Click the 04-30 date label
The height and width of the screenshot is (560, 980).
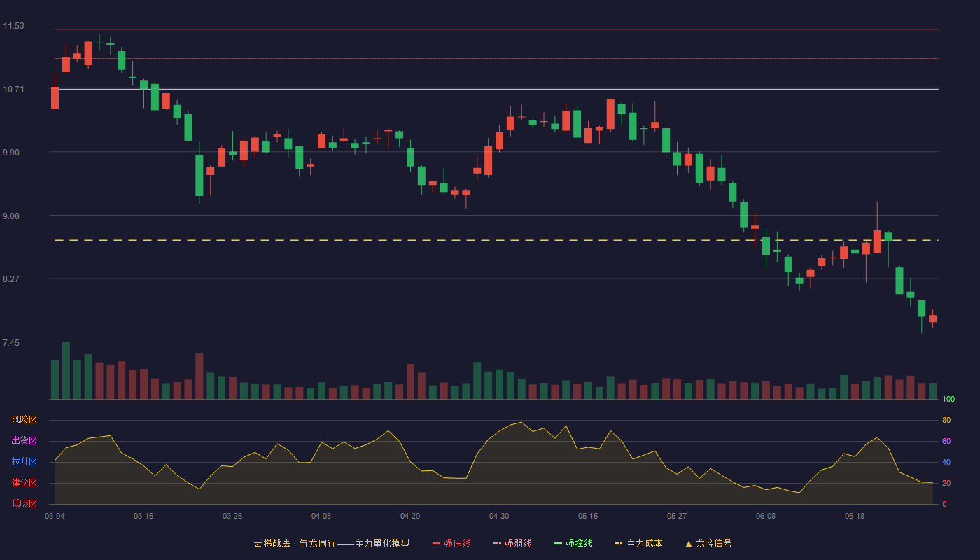pos(499,516)
